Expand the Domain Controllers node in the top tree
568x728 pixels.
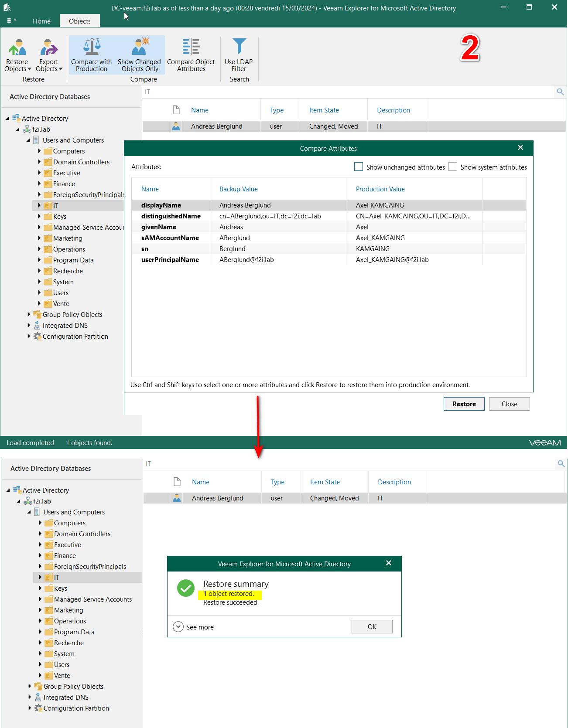point(39,162)
